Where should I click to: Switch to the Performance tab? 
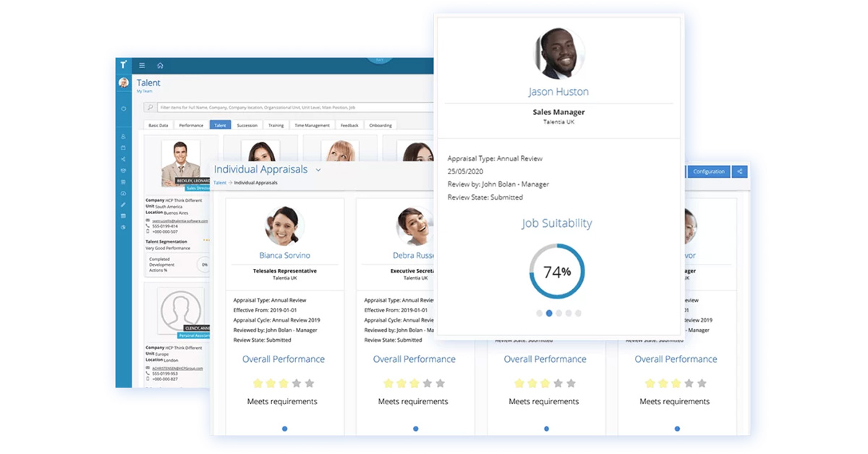pos(191,125)
